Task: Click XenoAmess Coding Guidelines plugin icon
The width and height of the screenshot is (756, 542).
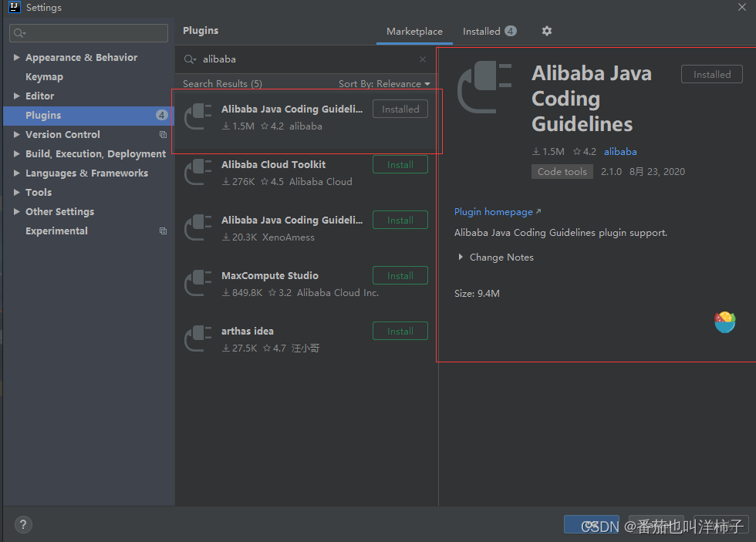Action: 198,228
